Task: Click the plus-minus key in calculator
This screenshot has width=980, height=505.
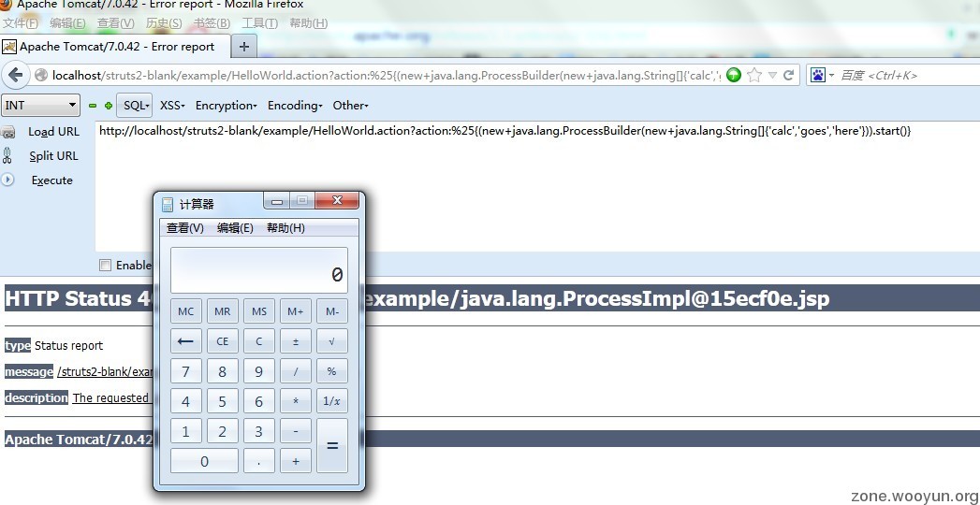Action: 296,341
